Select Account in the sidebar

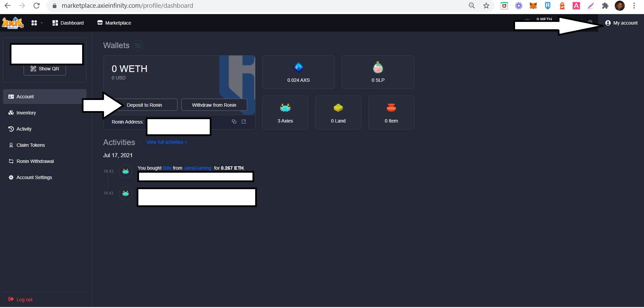[x=45, y=97]
